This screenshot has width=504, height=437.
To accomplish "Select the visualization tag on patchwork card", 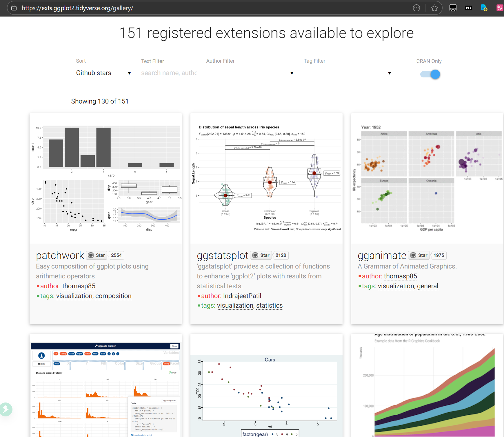I will click(x=74, y=296).
